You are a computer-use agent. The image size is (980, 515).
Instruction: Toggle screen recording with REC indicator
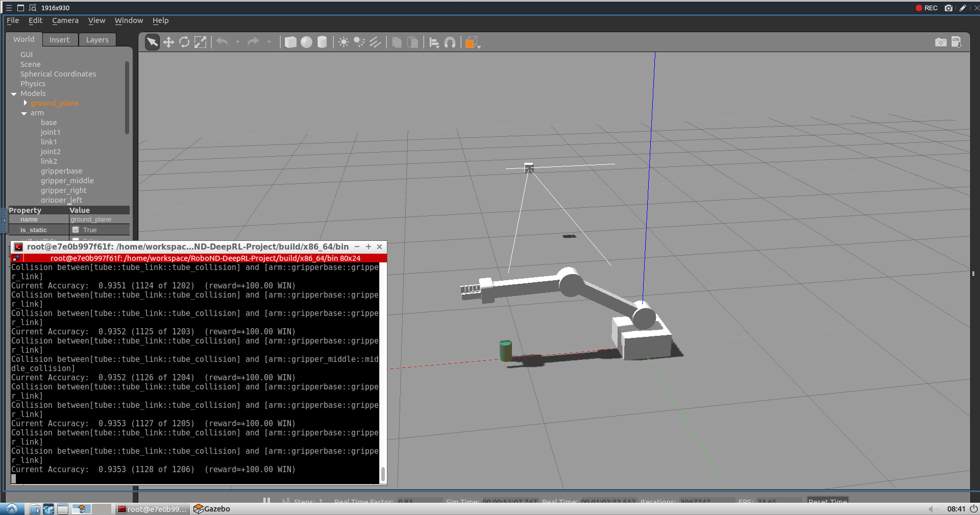(x=926, y=8)
